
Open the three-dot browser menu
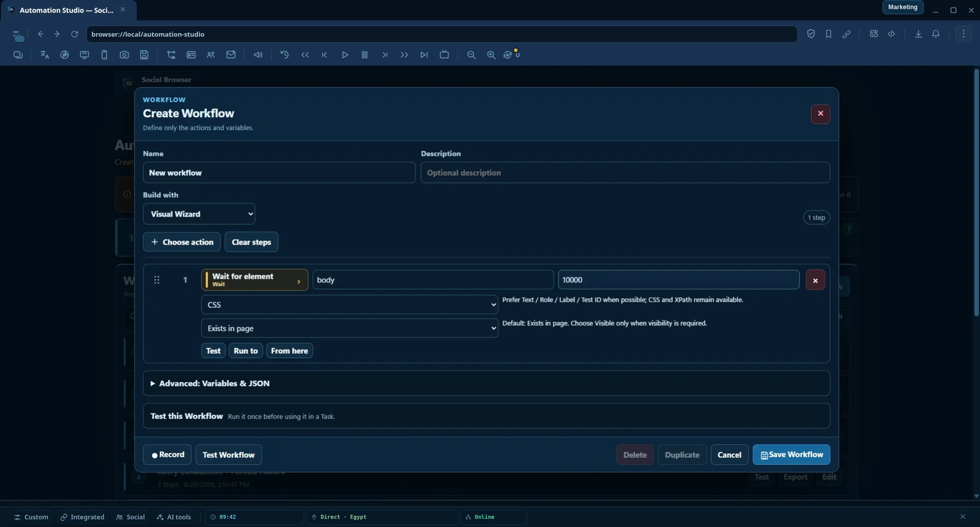(964, 34)
